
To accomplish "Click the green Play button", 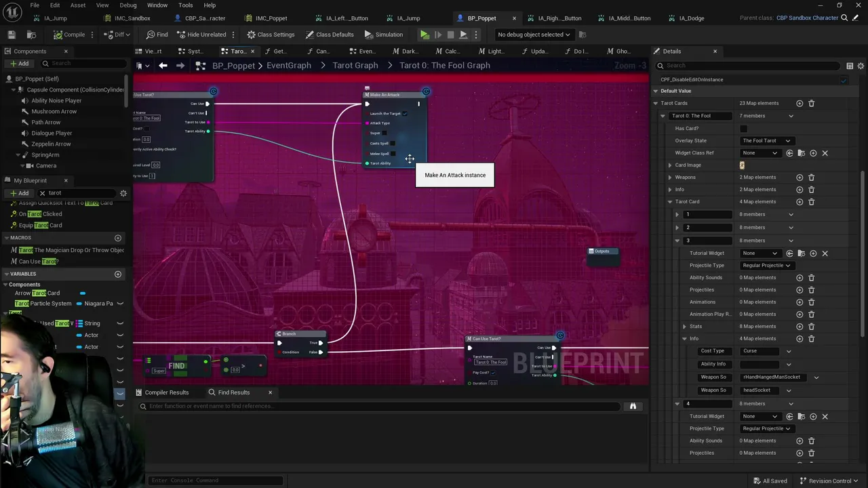I will [x=425, y=35].
